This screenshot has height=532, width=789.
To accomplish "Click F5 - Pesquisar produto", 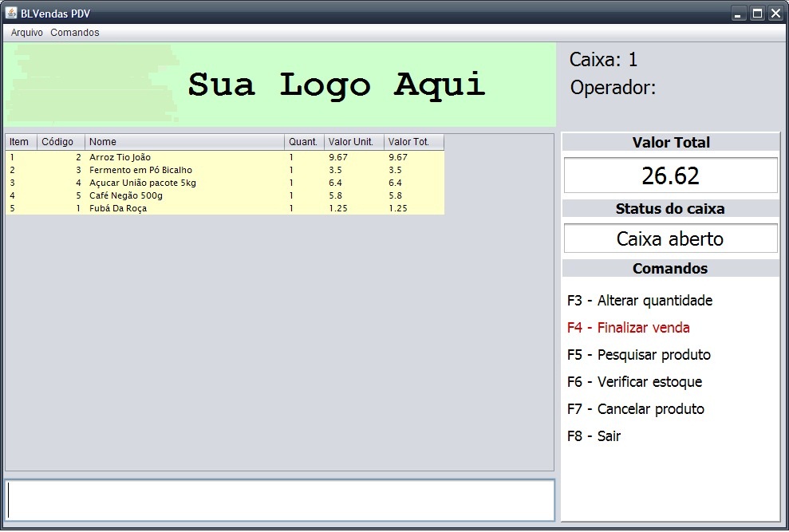I will [637, 355].
